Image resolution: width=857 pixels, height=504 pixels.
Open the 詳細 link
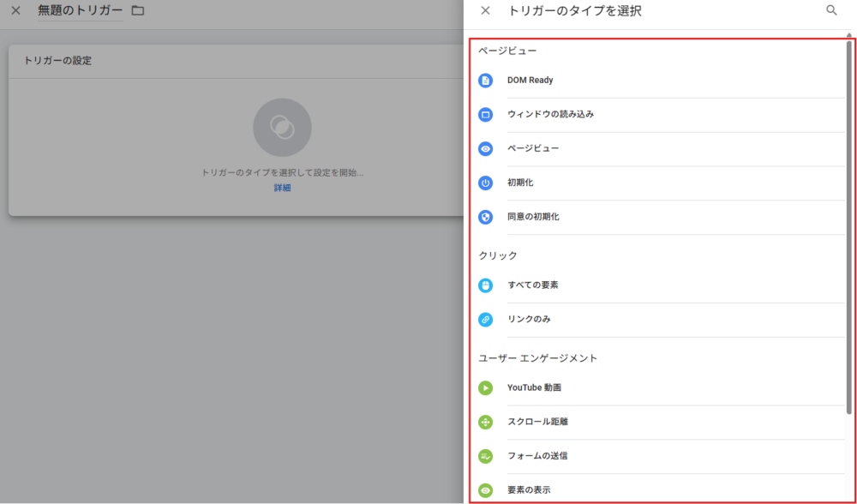click(x=282, y=188)
